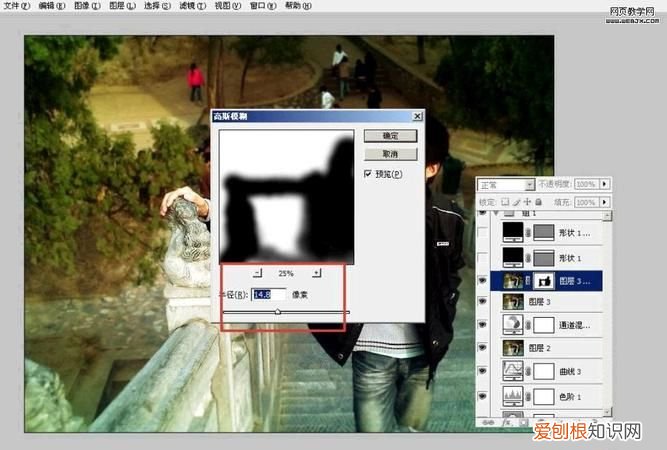Screen dimensions: 667x450
Task: Toggle the 预览(P) checkbox
Action: [x=368, y=174]
